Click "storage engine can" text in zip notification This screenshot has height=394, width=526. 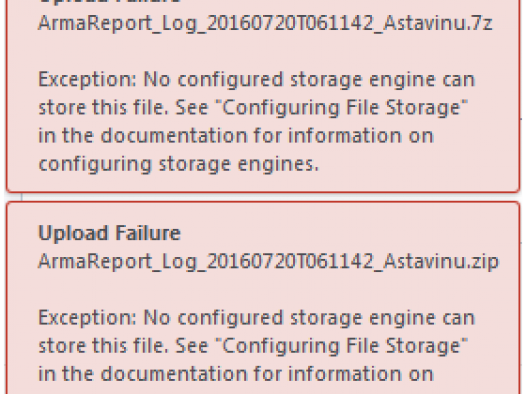pos(383,319)
